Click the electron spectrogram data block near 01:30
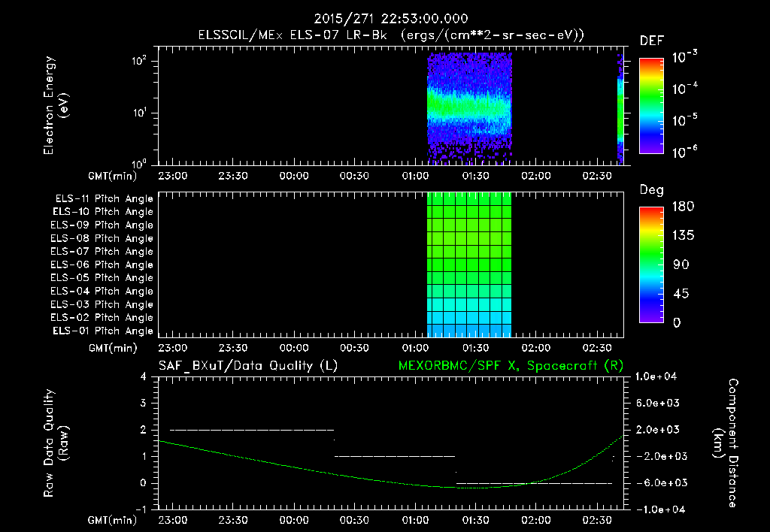 coord(469,109)
